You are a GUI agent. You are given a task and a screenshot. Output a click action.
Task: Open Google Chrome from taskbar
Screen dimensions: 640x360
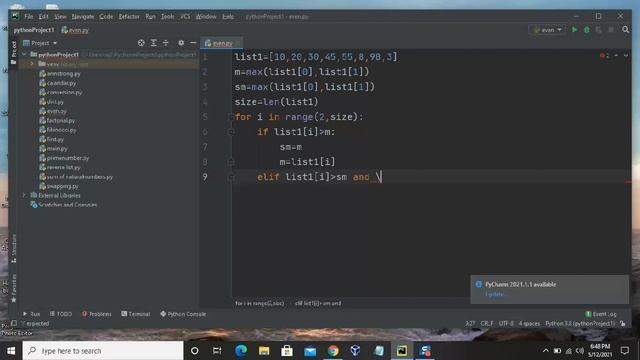333,351
